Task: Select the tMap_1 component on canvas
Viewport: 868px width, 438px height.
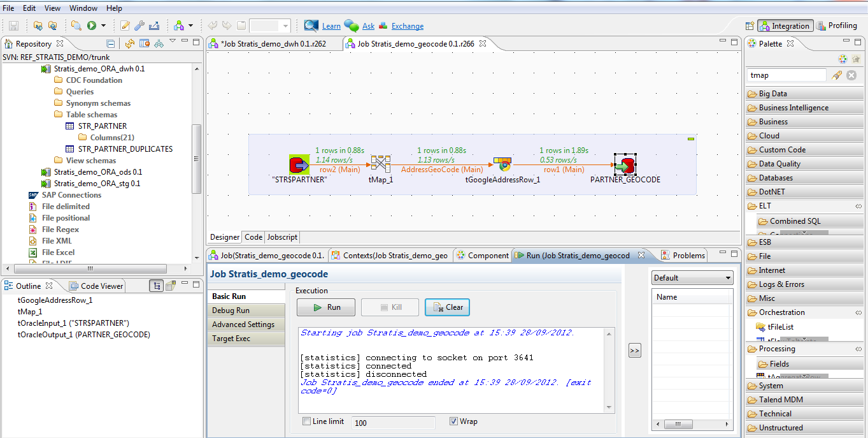Action: pyautogui.click(x=381, y=164)
